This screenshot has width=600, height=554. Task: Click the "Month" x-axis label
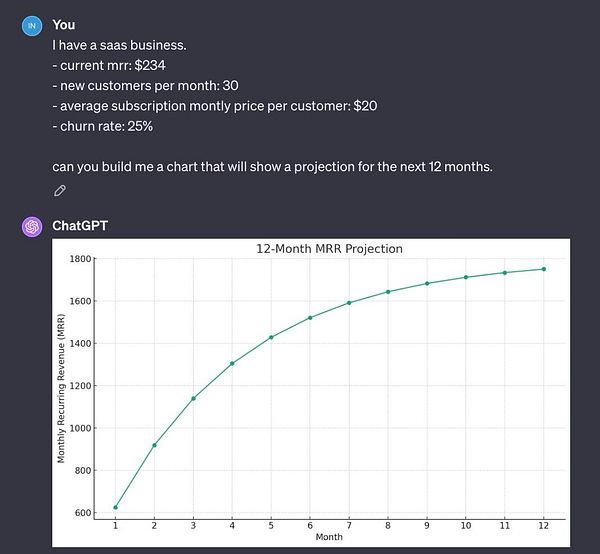tap(329, 537)
